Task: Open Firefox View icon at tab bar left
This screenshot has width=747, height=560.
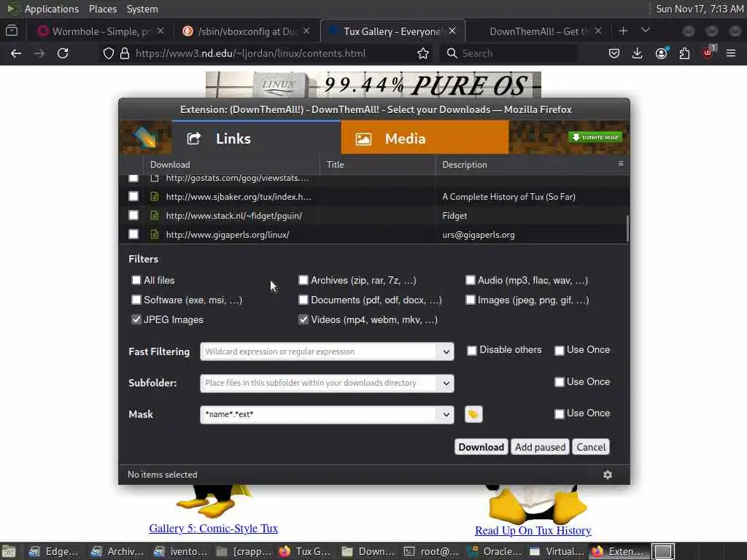Action: coord(12,31)
